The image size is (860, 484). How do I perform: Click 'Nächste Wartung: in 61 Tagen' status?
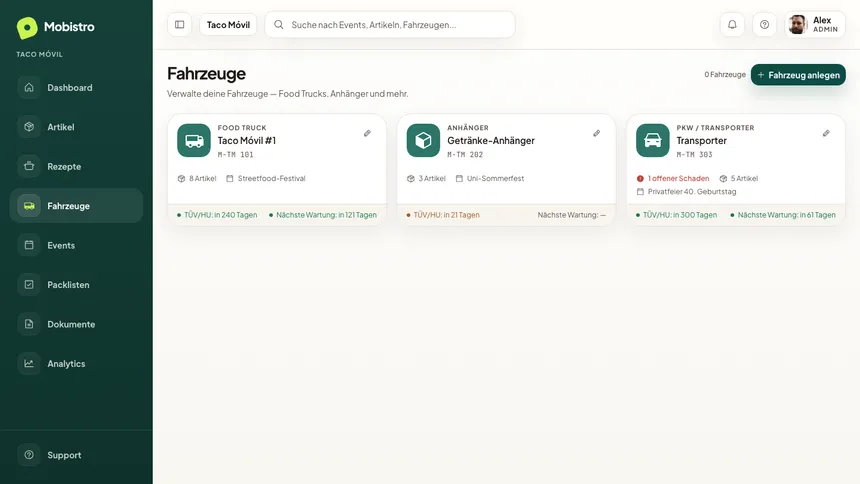pos(783,215)
